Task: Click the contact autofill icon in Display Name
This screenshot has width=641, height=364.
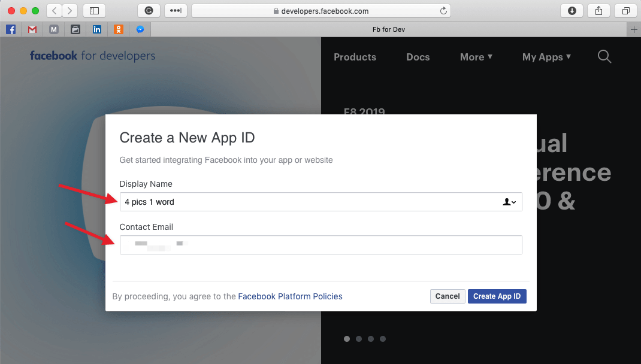Action: click(509, 202)
